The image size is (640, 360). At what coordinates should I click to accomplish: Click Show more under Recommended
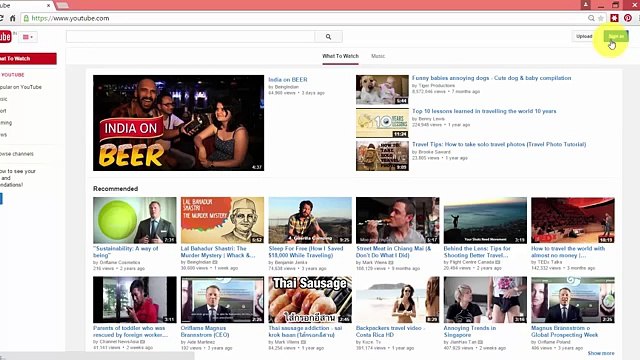pyautogui.click(x=601, y=353)
